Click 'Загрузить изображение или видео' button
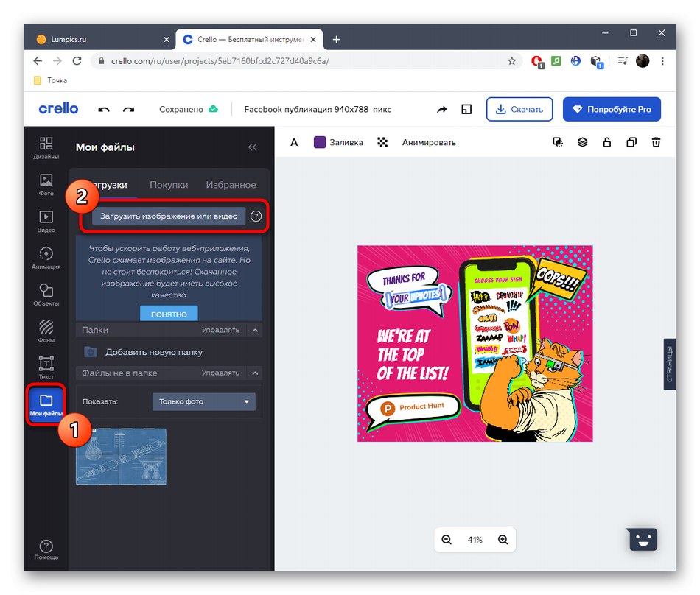Image resolution: width=700 pixels, height=595 pixels. [x=169, y=216]
